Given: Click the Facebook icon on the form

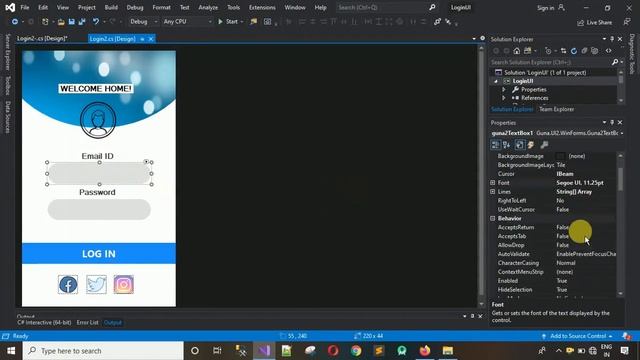Looking at the screenshot, I should click(68, 284).
